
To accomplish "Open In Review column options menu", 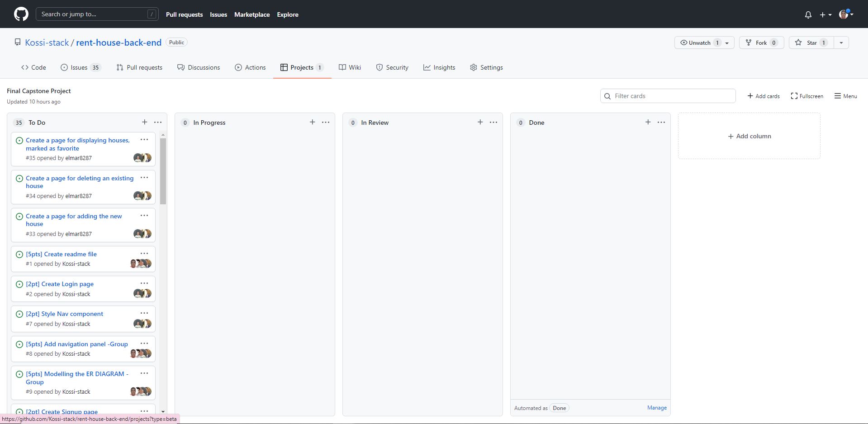I will [493, 122].
